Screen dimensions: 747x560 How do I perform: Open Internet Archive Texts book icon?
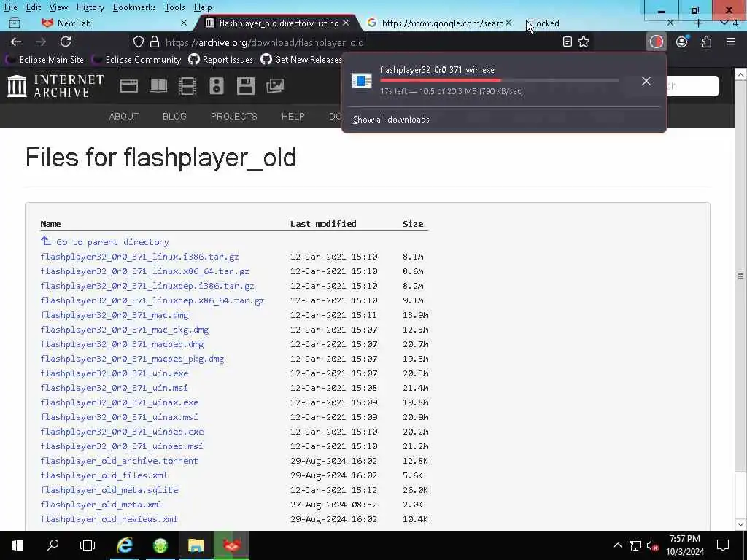(158, 86)
